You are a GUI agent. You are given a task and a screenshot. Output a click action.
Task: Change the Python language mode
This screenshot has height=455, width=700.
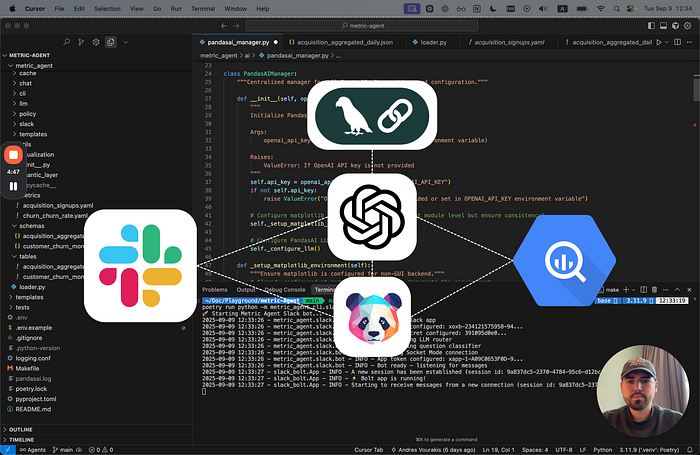click(603, 450)
